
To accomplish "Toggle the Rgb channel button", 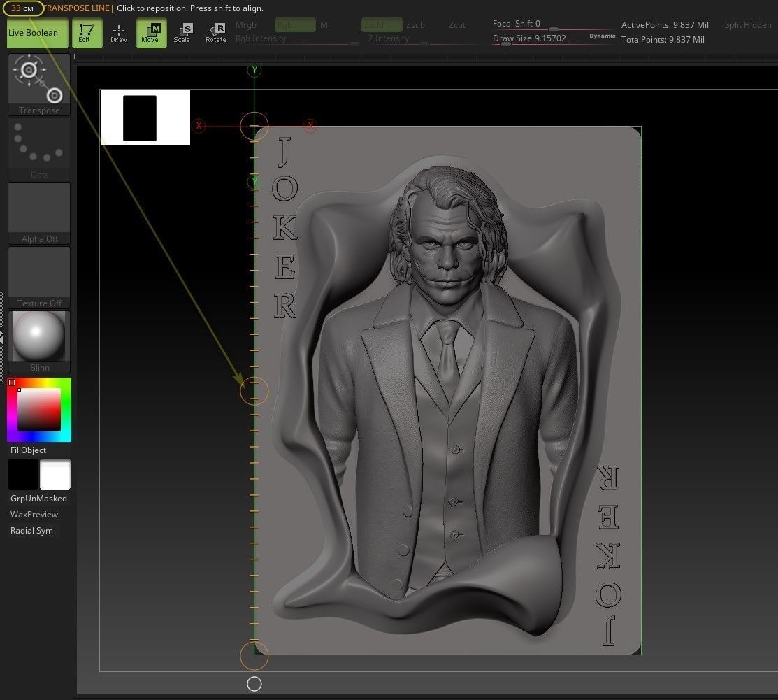I will click(295, 24).
